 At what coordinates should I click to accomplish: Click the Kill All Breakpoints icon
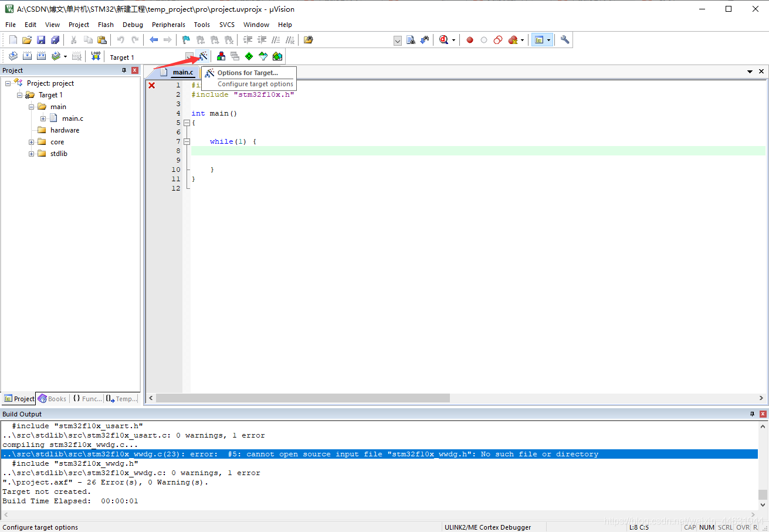[513, 40]
